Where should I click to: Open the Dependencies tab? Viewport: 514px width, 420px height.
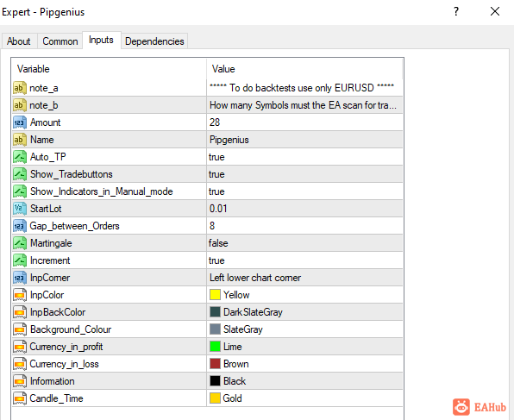point(154,41)
